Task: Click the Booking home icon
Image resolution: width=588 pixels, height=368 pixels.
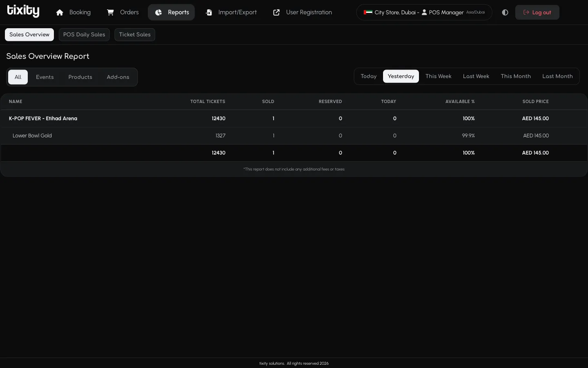Action: (60, 12)
